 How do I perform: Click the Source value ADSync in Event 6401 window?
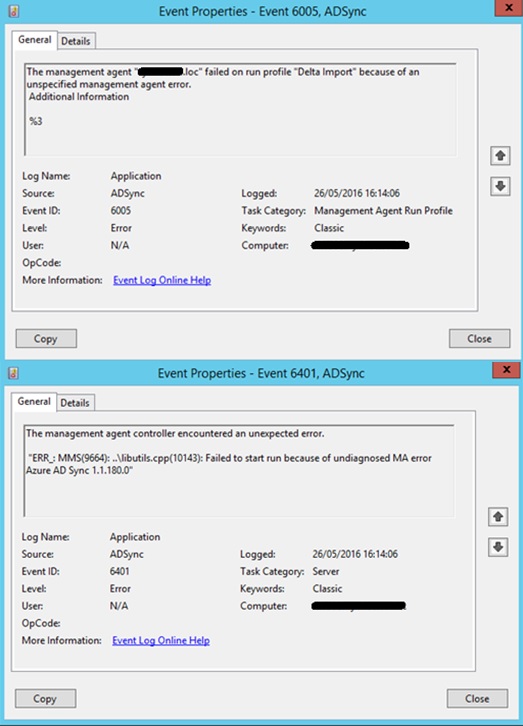coord(126,554)
